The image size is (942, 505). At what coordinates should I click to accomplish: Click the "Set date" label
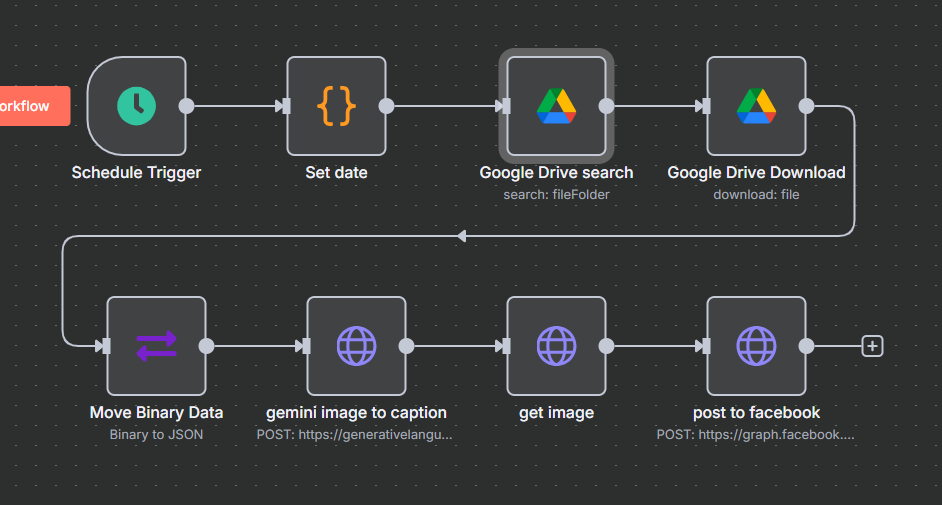(336, 173)
